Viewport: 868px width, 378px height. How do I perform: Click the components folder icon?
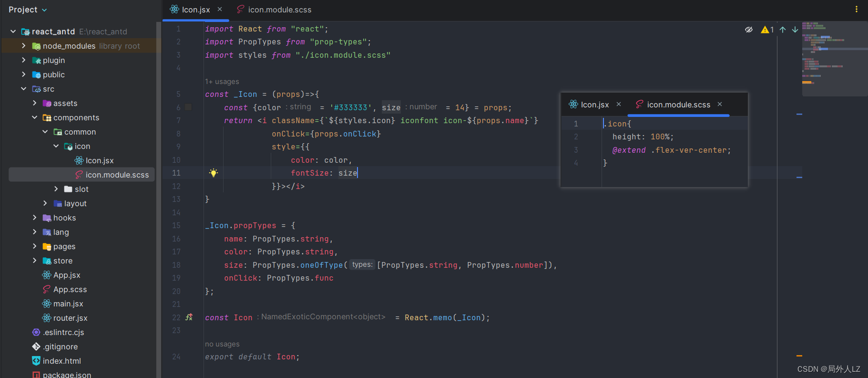(47, 118)
